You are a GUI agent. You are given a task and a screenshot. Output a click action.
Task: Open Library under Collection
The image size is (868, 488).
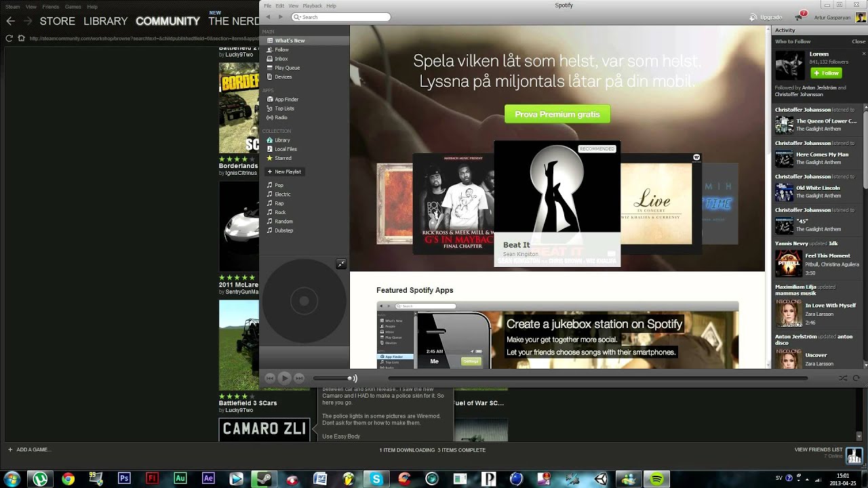pos(304,140)
